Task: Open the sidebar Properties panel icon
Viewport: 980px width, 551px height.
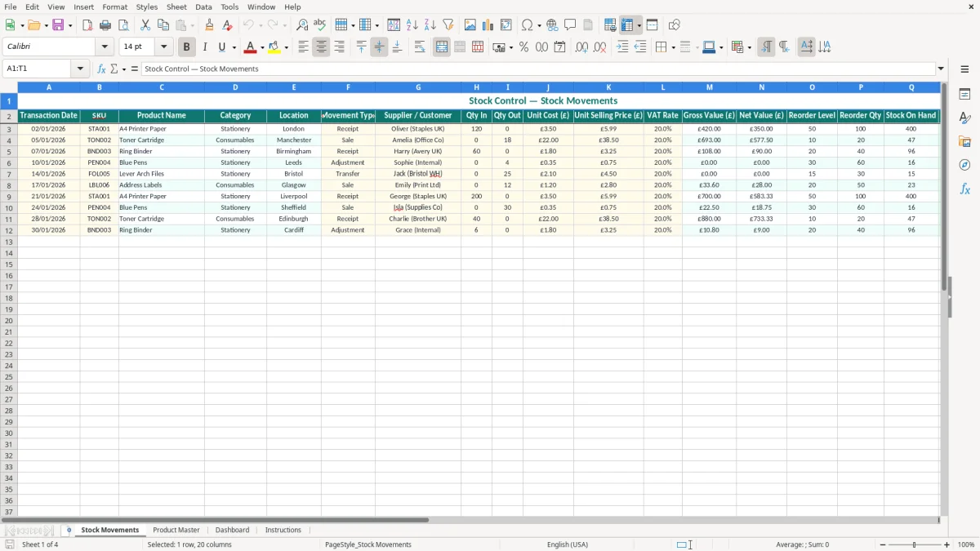Action: 964,95
